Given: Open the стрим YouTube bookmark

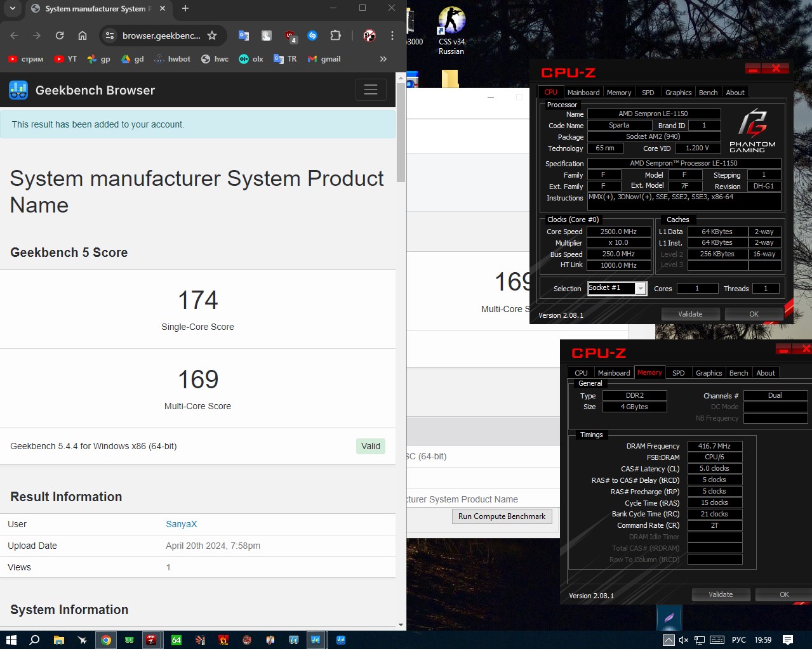Looking at the screenshot, I should [26, 59].
